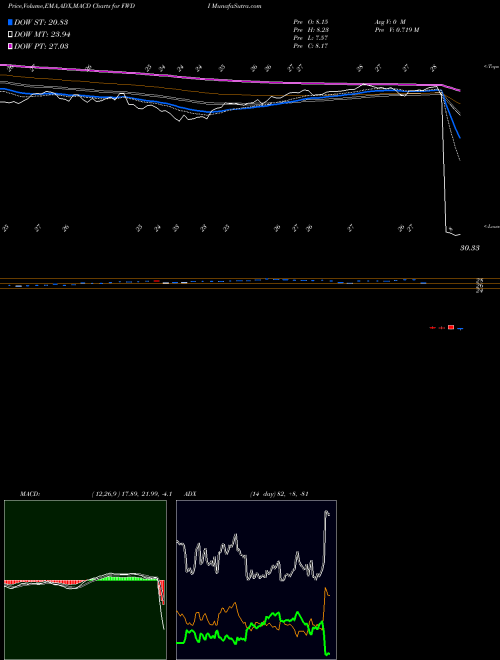Click the MACD values '(12,26,9) 17.89, 21.99, -4.1'
Image resolution: width=500 pixels, height=660 pixels.
click(x=132, y=494)
